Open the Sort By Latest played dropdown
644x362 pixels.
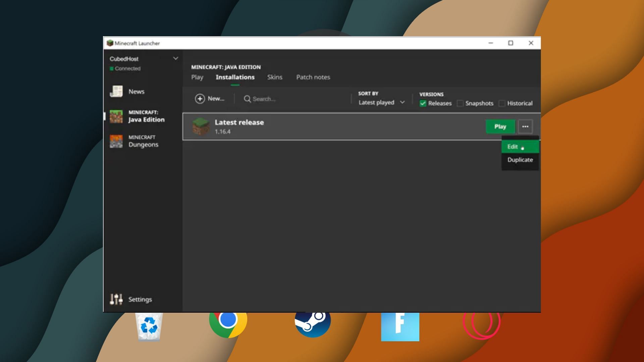[x=382, y=103]
